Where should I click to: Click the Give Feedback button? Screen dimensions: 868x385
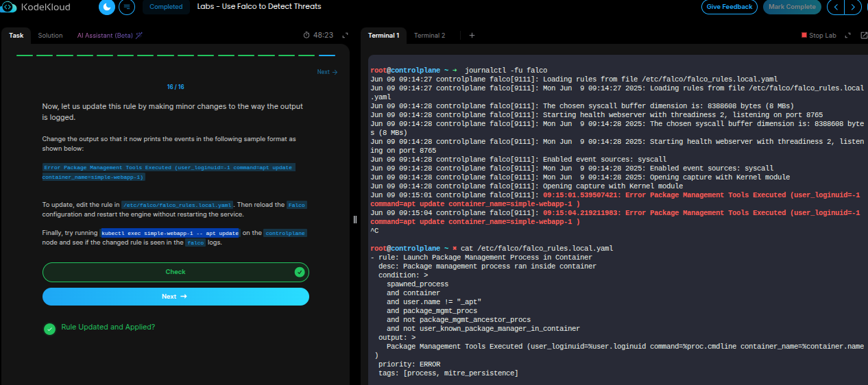pyautogui.click(x=729, y=7)
